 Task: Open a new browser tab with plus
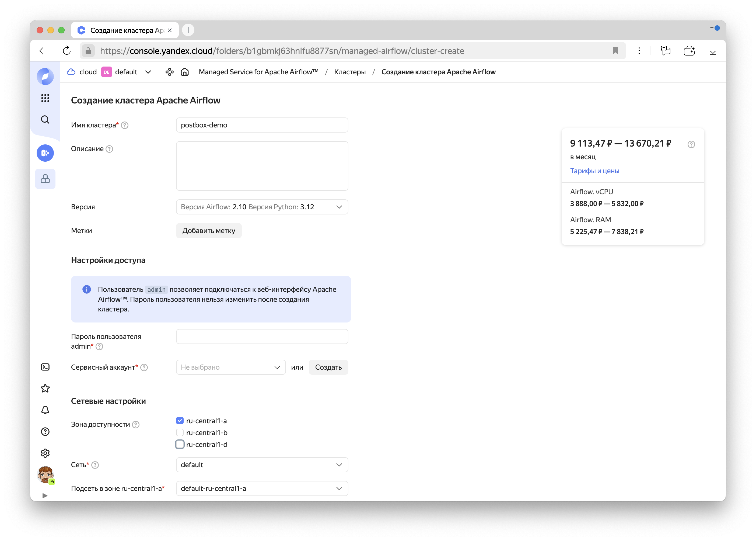click(x=188, y=30)
